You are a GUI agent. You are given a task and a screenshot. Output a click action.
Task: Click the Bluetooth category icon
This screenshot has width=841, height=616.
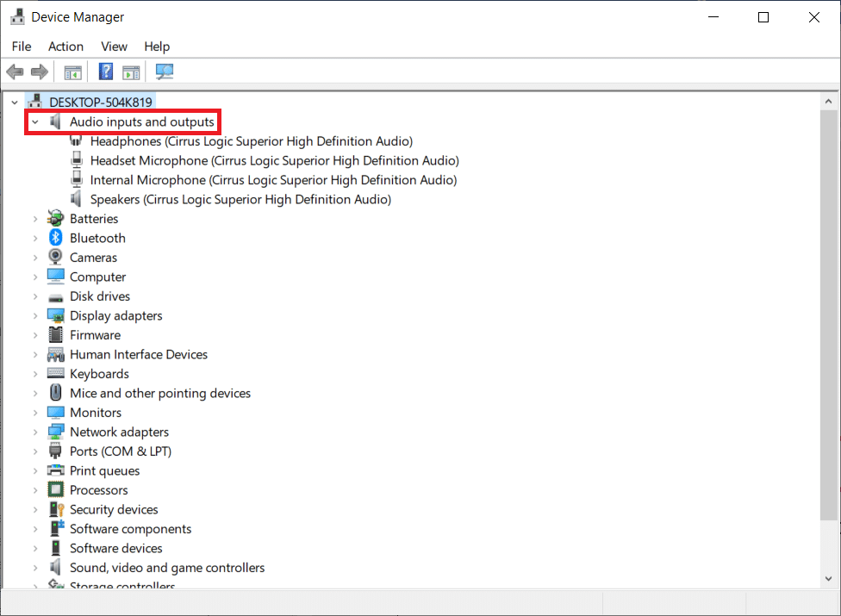[55, 238]
